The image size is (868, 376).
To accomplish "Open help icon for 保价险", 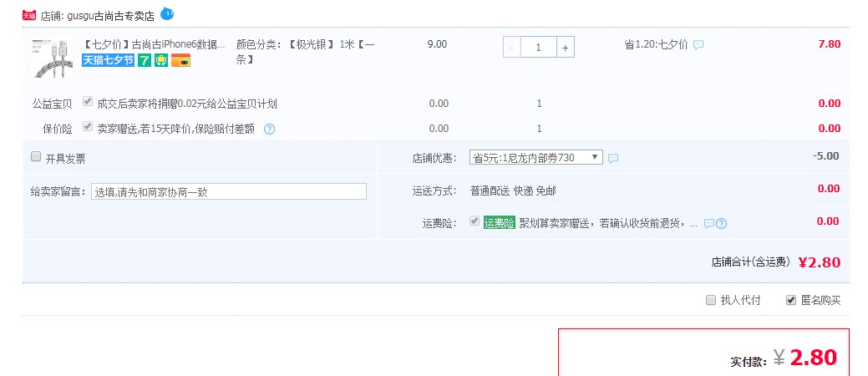I will pyautogui.click(x=269, y=129).
